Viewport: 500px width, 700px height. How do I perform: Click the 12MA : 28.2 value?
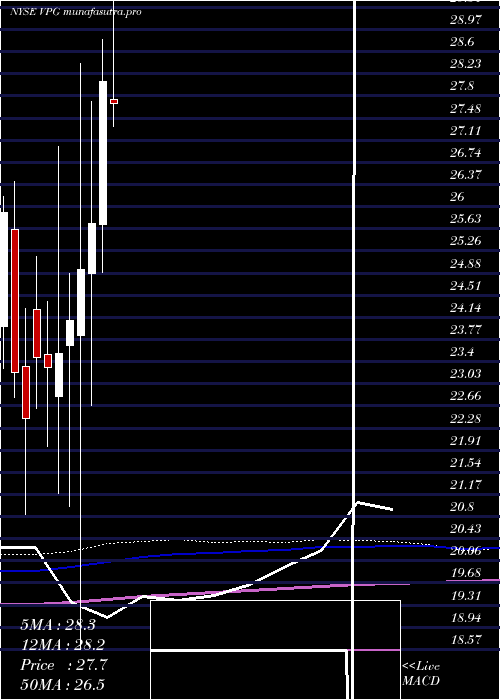pyautogui.click(x=63, y=645)
